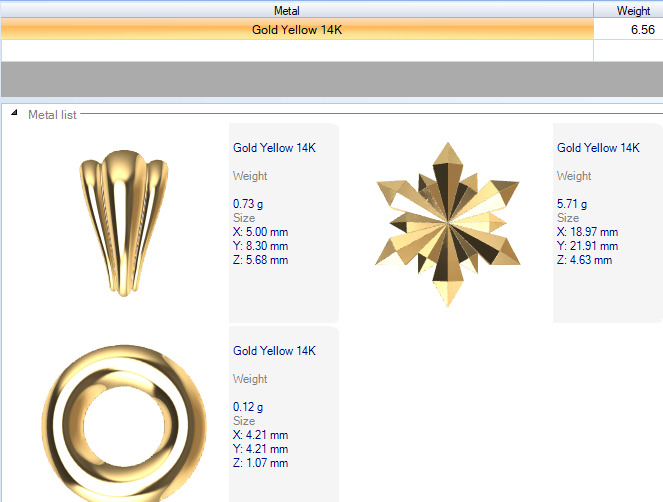
Task: Click Gold Yellow 14K label of 0.12 g item
Action: 274,351
